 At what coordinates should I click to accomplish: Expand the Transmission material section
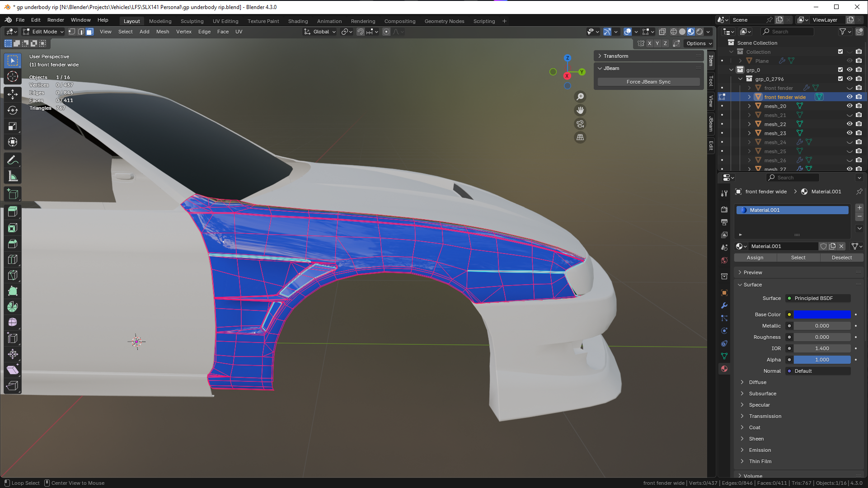pos(765,416)
